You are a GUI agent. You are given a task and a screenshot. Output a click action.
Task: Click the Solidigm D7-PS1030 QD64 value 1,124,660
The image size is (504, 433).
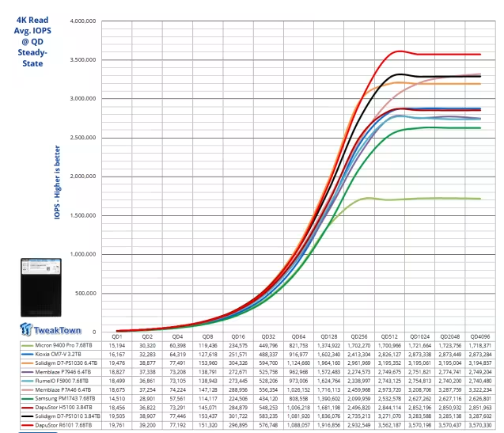pos(298,363)
